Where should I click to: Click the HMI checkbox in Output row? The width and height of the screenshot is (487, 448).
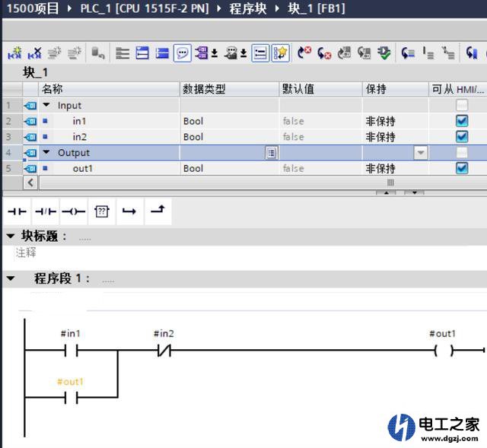pos(462,152)
